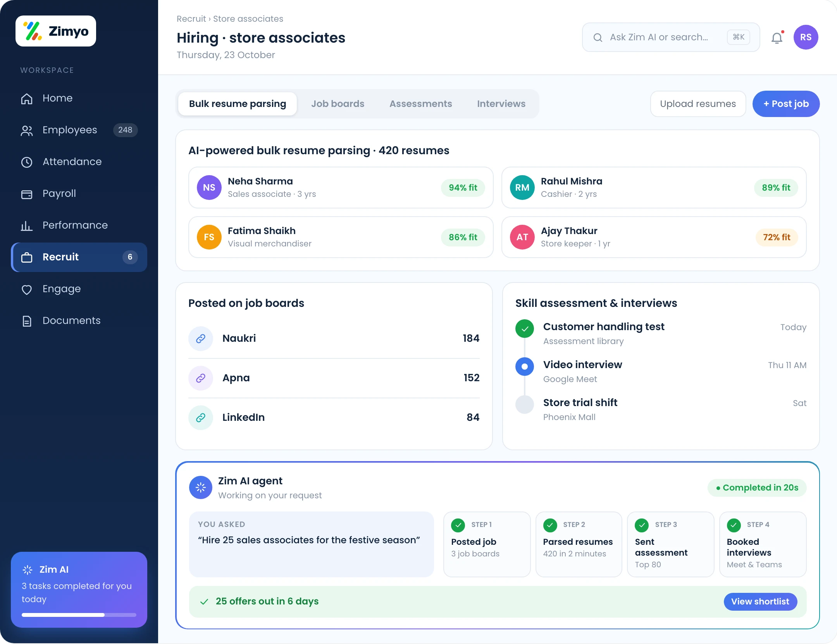
Task: Open the Step 2 Parsed resumes card
Action: [579, 544]
